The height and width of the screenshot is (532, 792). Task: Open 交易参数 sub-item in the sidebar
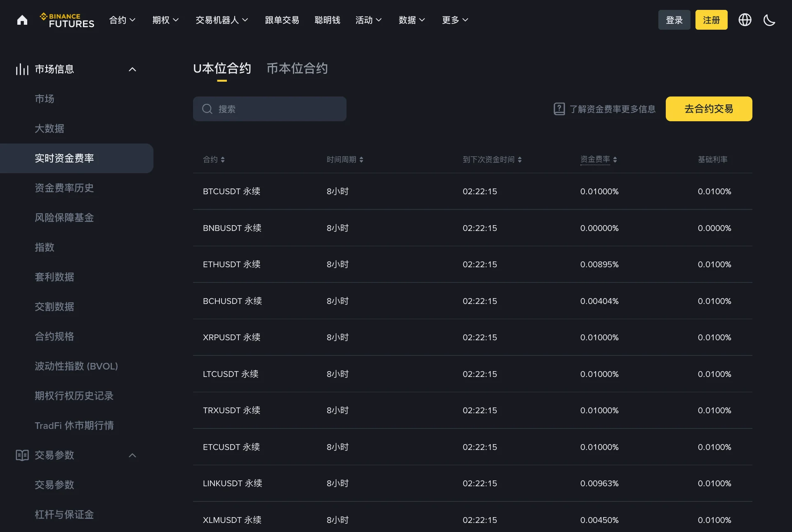(54, 485)
